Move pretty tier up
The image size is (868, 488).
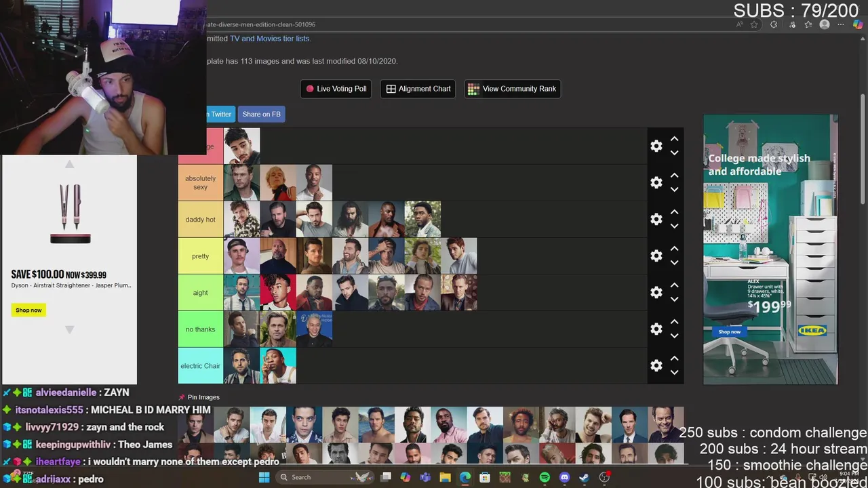tap(674, 249)
